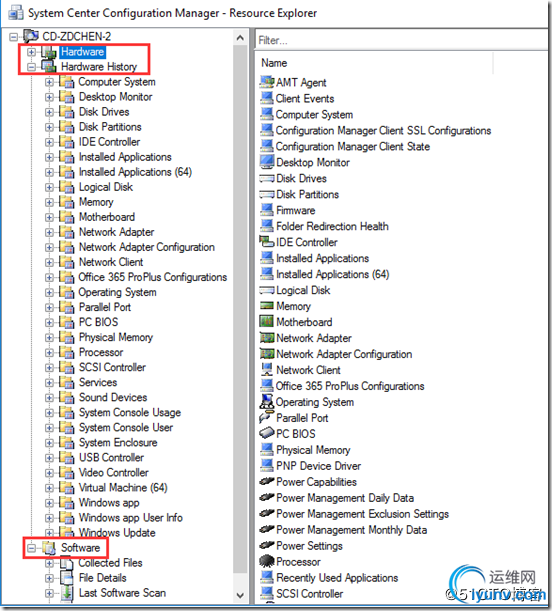Select Power Management Monthly Data row

(x=351, y=530)
